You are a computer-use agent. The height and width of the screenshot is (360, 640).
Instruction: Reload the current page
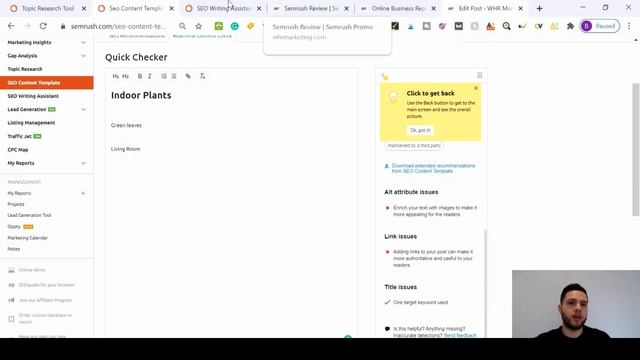[43, 26]
